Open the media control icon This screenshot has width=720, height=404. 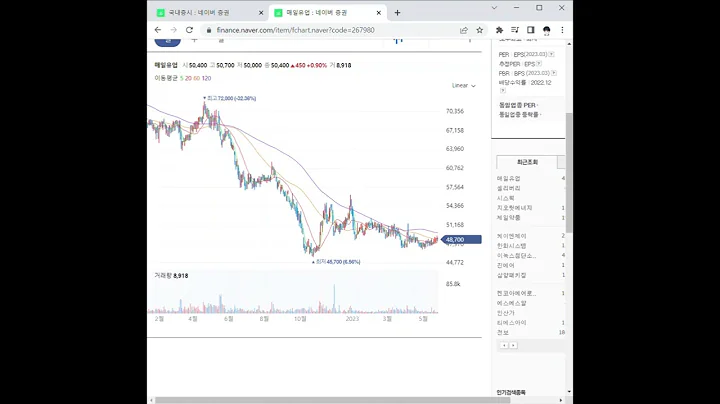point(515,30)
